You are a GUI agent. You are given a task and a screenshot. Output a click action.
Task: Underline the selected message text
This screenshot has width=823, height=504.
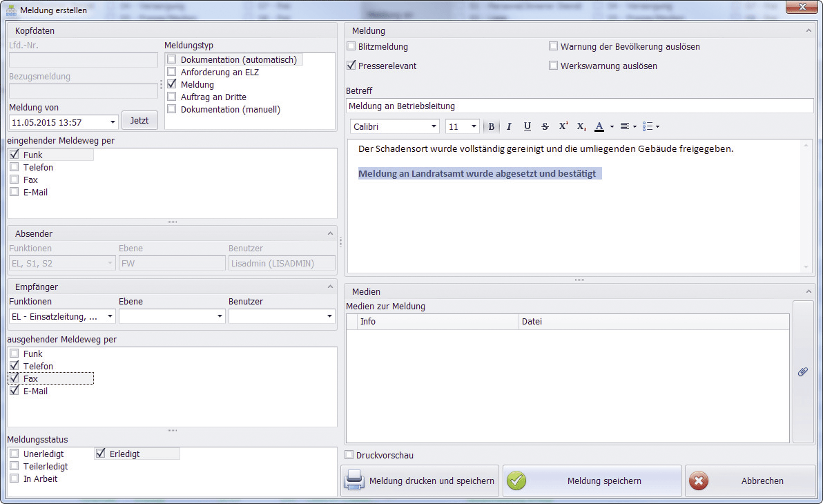point(527,126)
